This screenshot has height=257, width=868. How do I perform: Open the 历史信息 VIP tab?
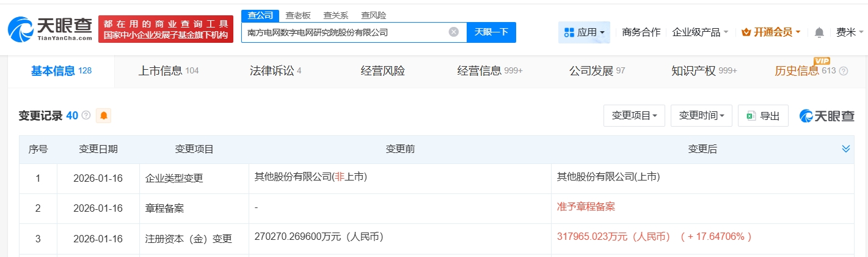805,71
